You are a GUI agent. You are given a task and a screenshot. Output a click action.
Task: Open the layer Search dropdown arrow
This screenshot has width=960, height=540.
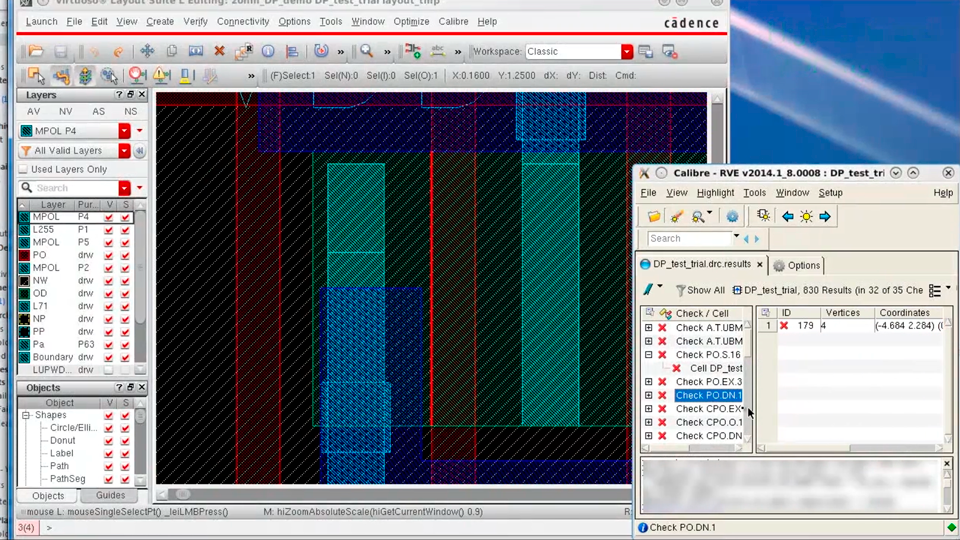(x=124, y=188)
